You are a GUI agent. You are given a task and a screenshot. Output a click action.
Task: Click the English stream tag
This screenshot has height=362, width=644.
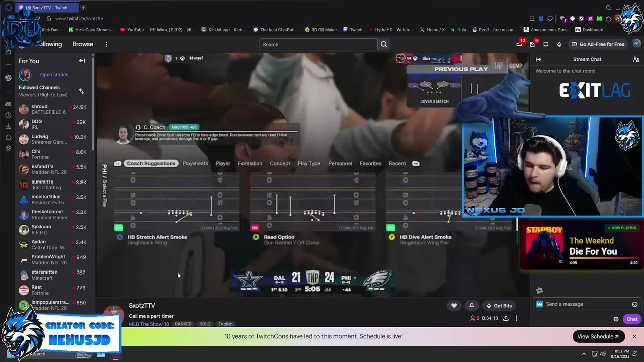225,324
